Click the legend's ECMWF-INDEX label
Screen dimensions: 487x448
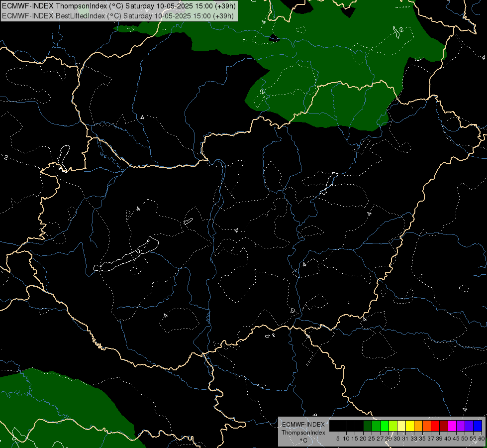pos(303,425)
